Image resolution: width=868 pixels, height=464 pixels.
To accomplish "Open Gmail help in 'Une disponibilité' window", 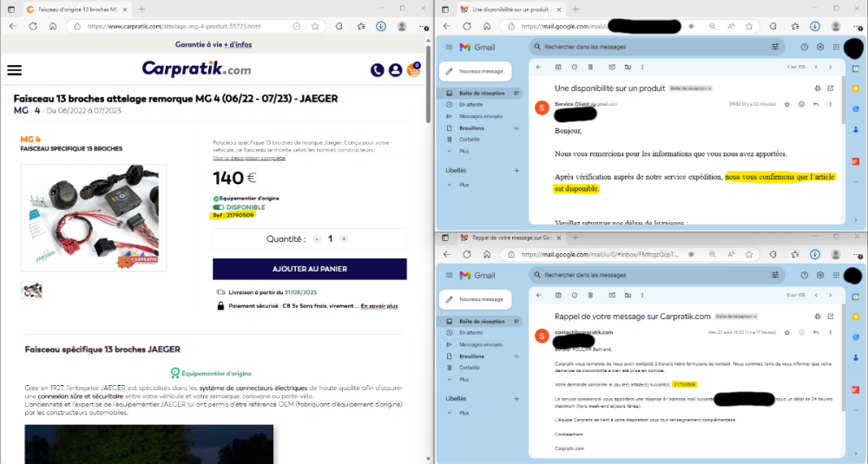I will (x=805, y=47).
